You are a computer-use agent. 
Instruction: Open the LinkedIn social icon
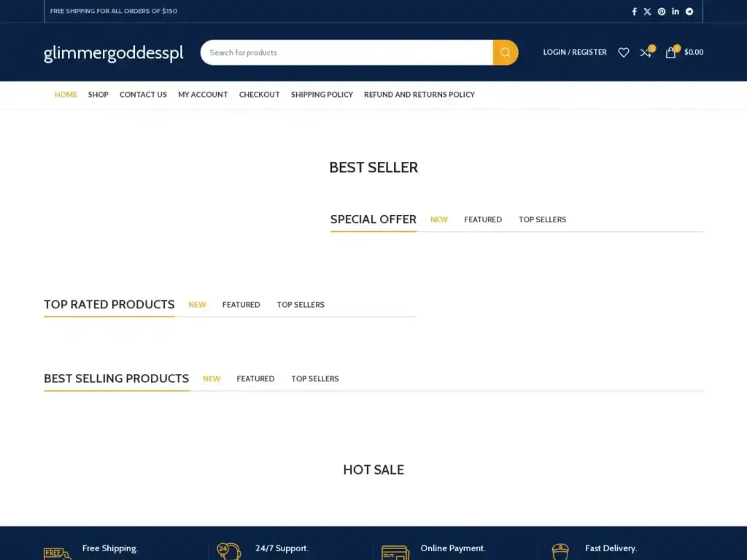[676, 12]
